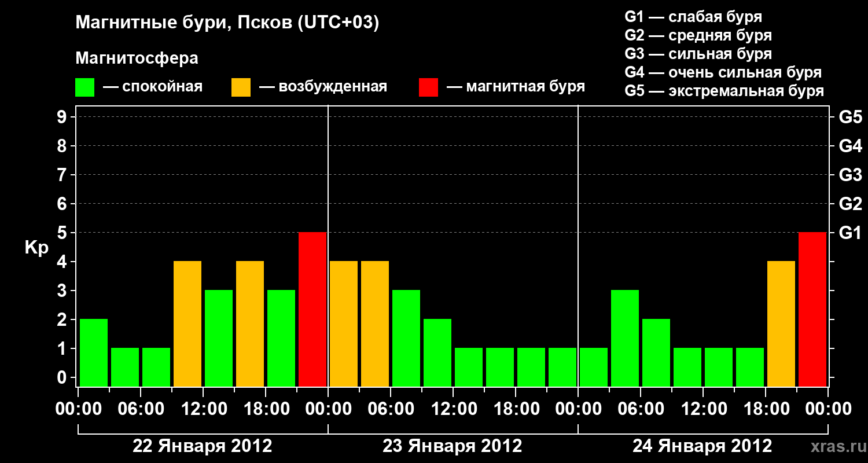Click the green Kp 2 bar on 24 January
The width and height of the screenshot is (868, 463).
tap(656, 352)
